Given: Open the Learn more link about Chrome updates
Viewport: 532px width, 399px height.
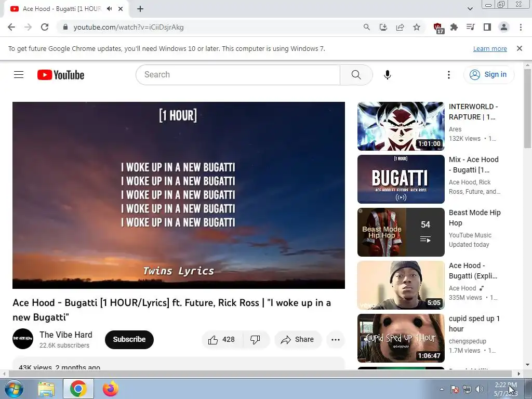Looking at the screenshot, I should pyautogui.click(x=490, y=48).
